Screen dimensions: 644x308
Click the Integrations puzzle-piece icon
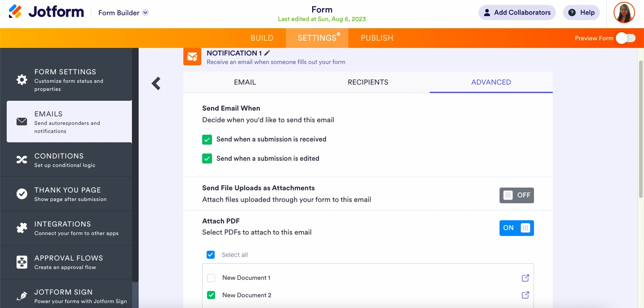point(21,227)
